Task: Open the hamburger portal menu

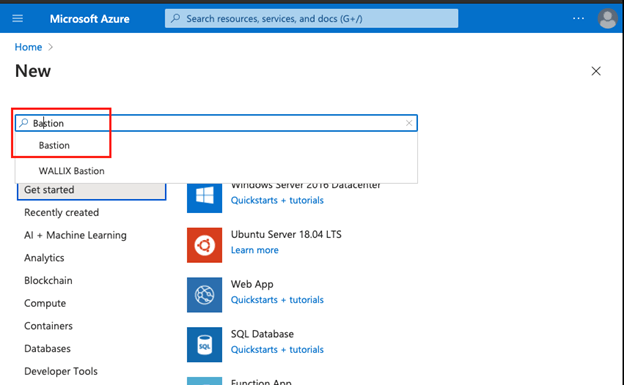Action: 18,19
